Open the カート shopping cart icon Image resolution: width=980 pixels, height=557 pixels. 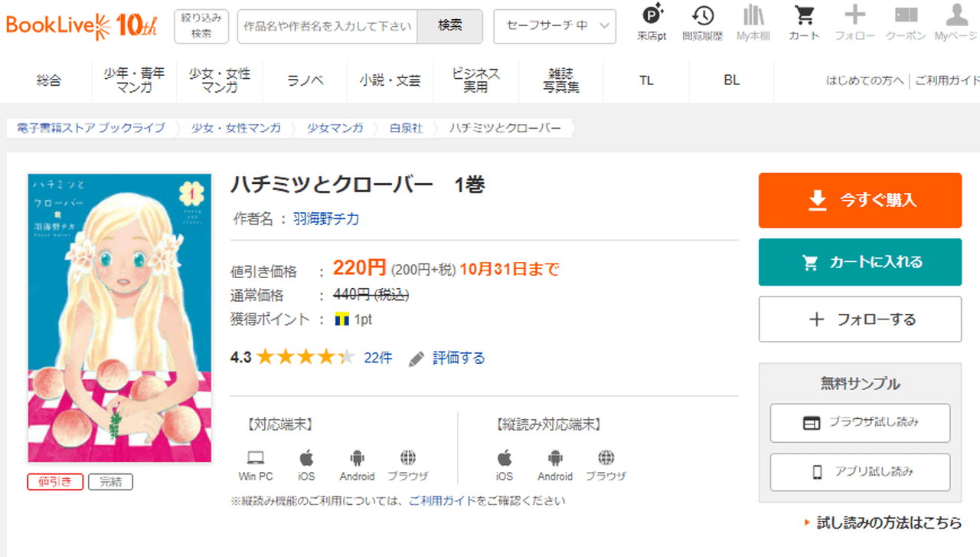pyautogui.click(x=804, y=17)
